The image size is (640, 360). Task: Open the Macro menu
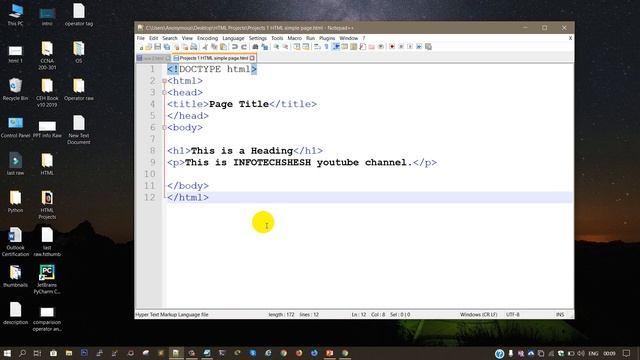point(294,38)
